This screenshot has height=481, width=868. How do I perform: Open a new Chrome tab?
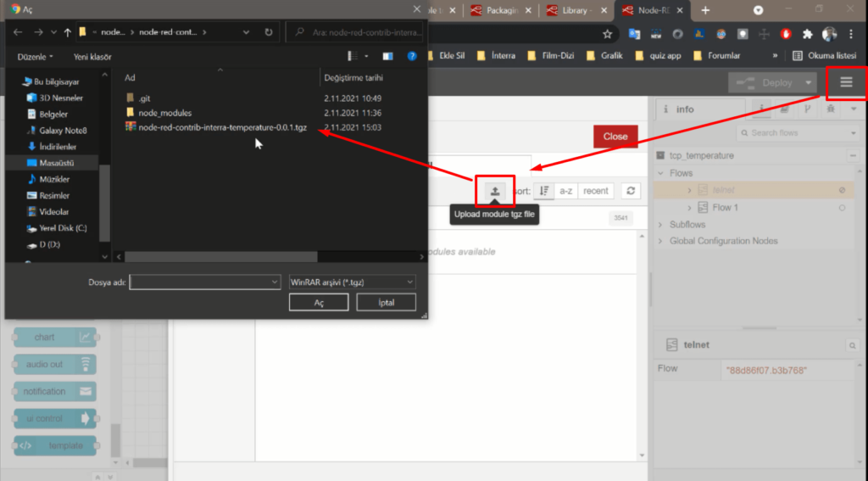tap(705, 10)
